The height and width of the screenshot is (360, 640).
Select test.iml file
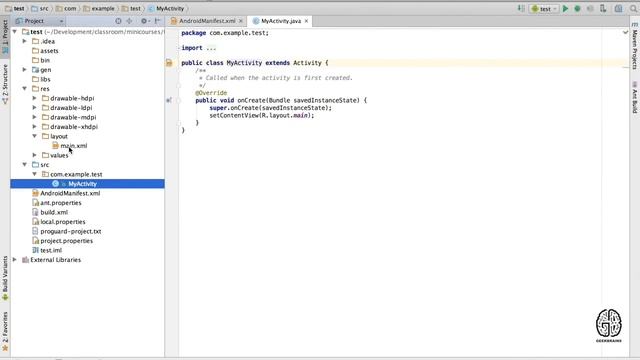[x=51, y=250]
